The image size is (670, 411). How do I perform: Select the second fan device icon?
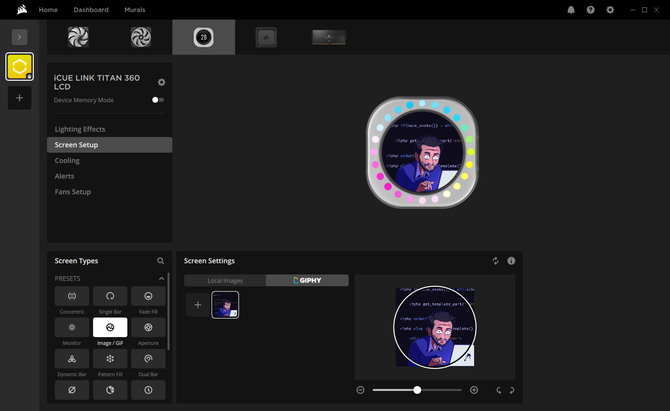pyautogui.click(x=141, y=37)
